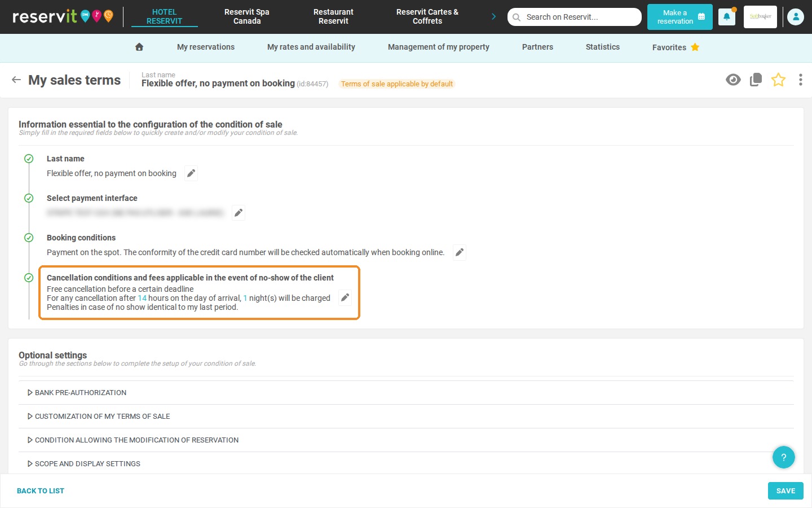Click the user account avatar icon

point(795,17)
